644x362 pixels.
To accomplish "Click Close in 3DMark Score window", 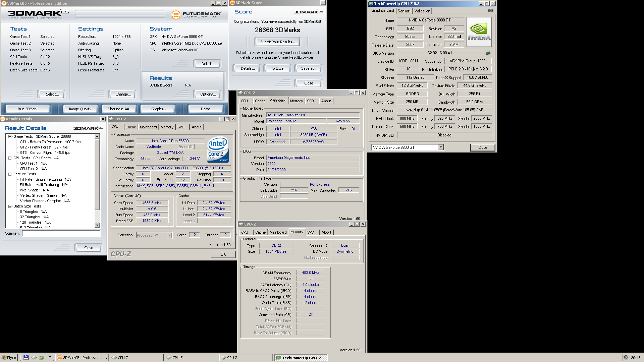I will pos(309,83).
